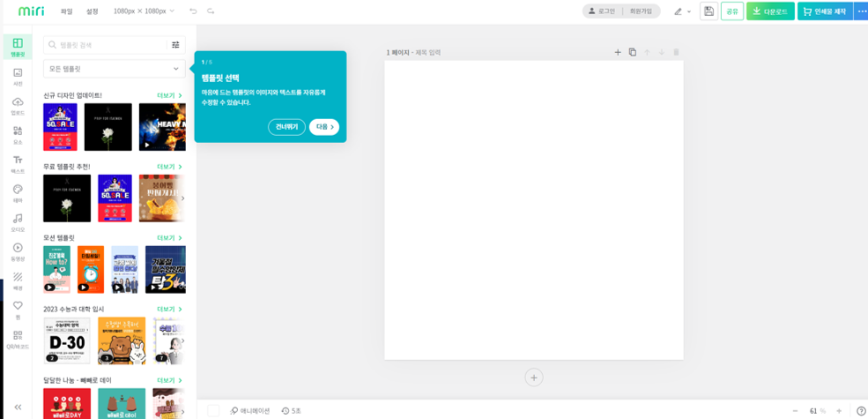Move page down with arrow icon
The height and width of the screenshot is (419, 868).
point(661,52)
